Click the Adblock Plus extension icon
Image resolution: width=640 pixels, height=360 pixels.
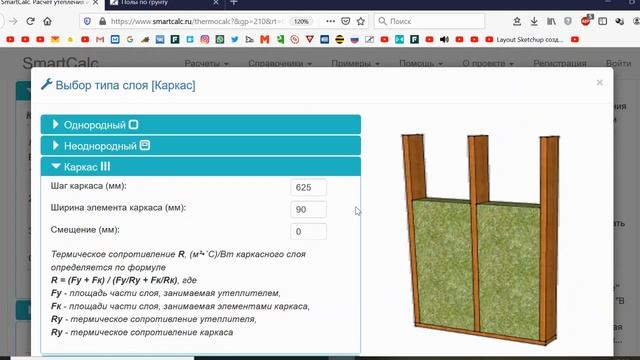pos(586,20)
